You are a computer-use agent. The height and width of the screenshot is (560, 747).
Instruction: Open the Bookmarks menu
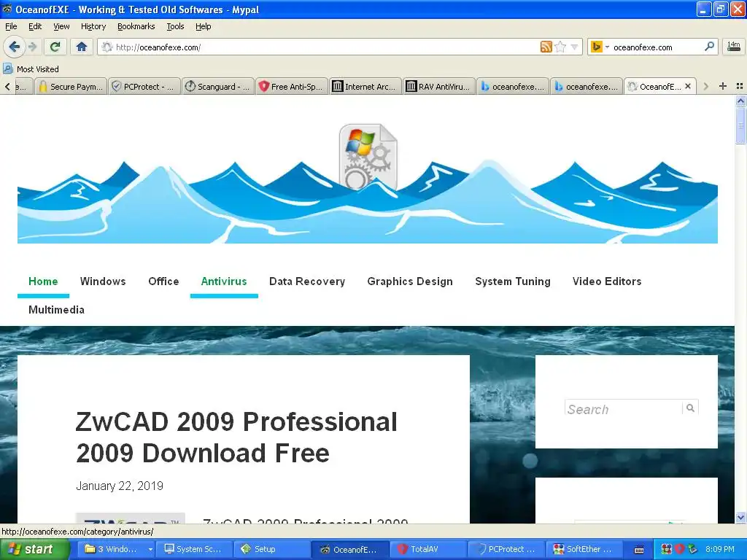coord(136,26)
